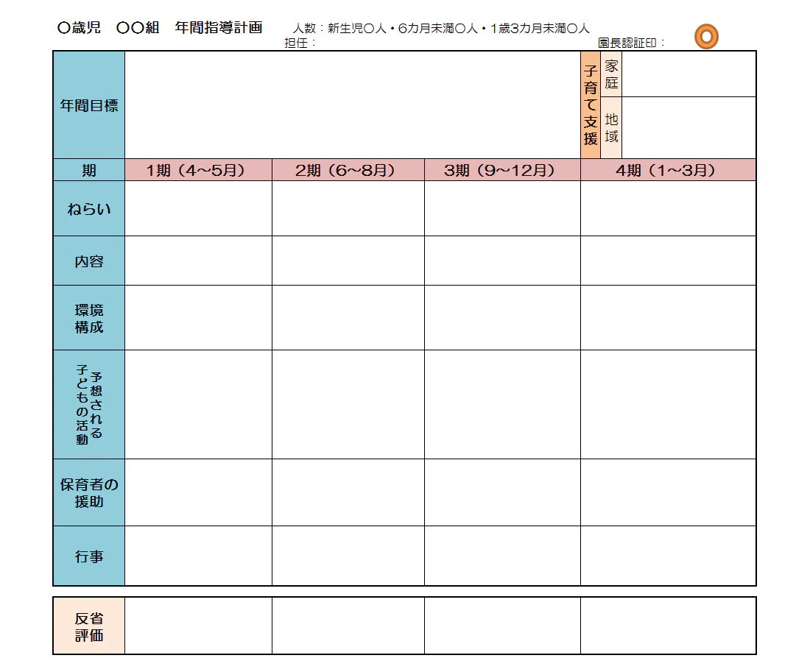Viewport: 810px width, 672px height.
Task: Click the orange circle seal mark
Action: (706, 37)
